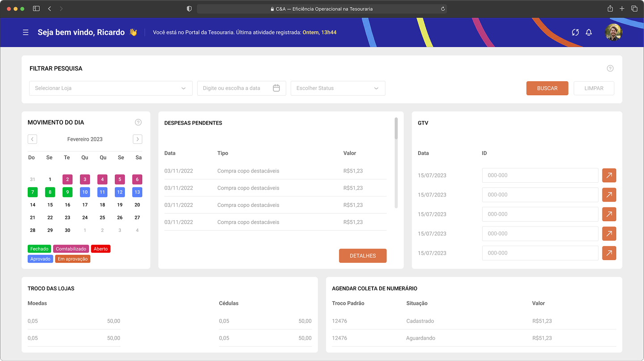The image size is (644, 361).
Task: Open Ricardo's profile avatar
Action: (614, 32)
